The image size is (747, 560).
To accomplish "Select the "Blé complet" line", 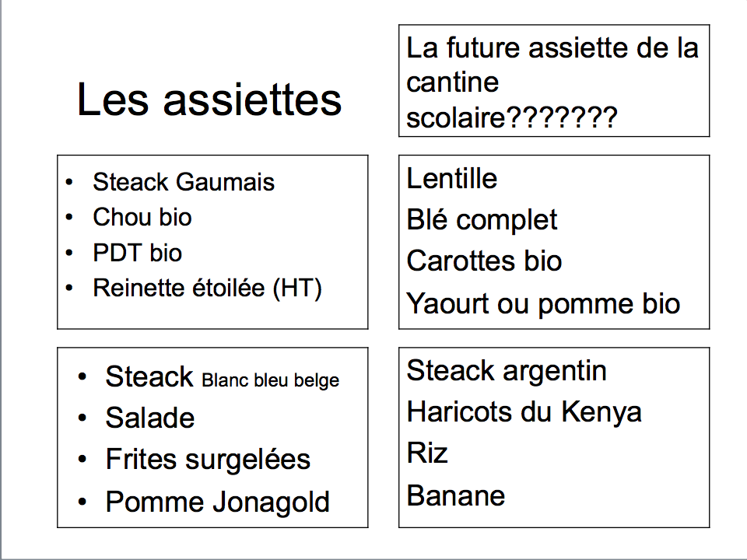I will tap(482, 220).
